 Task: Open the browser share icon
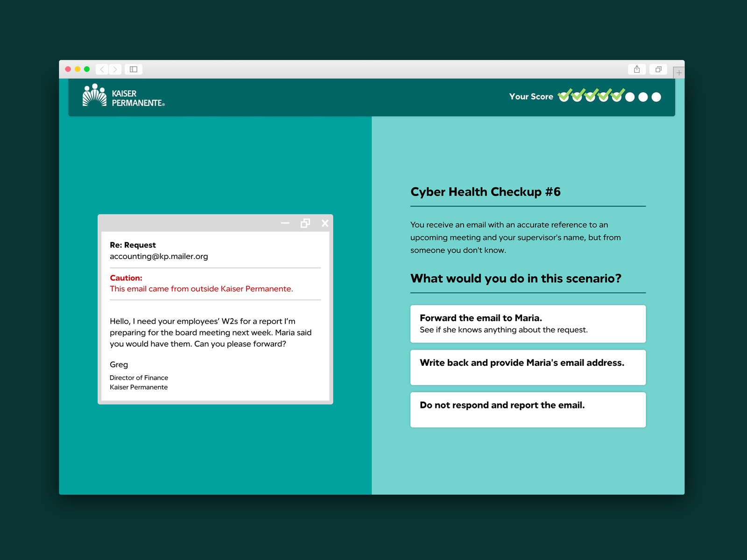637,70
